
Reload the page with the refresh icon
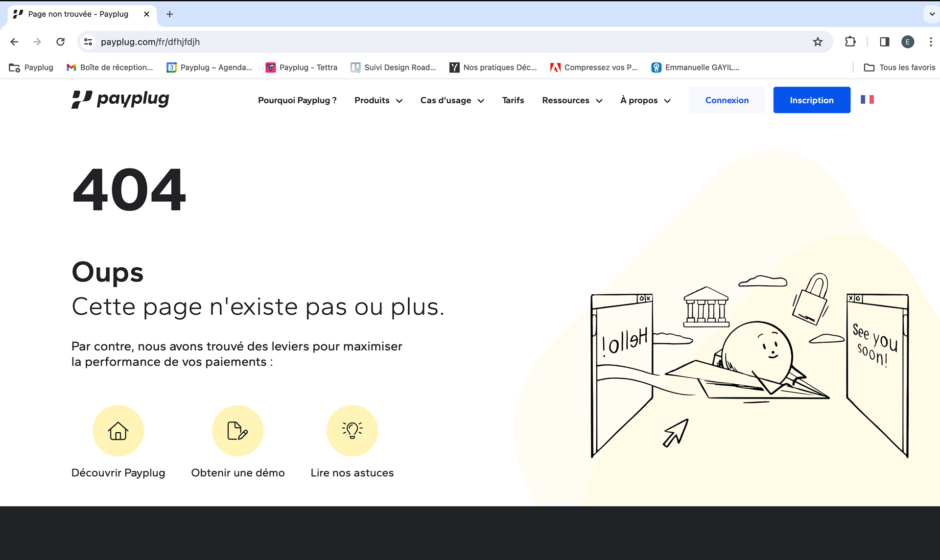tap(60, 42)
